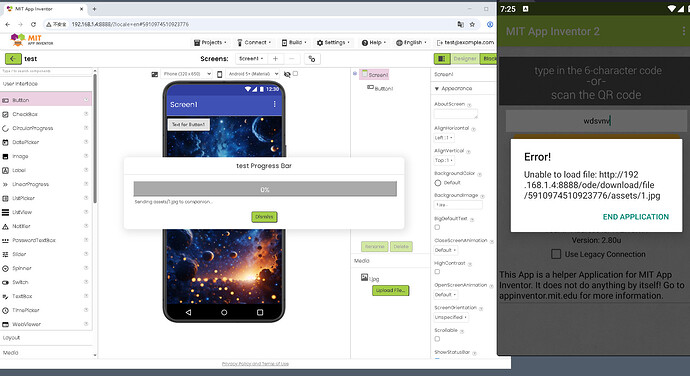Click the tablet/phone size preview icon
This screenshot has width=690, height=376.
pos(154,74)
